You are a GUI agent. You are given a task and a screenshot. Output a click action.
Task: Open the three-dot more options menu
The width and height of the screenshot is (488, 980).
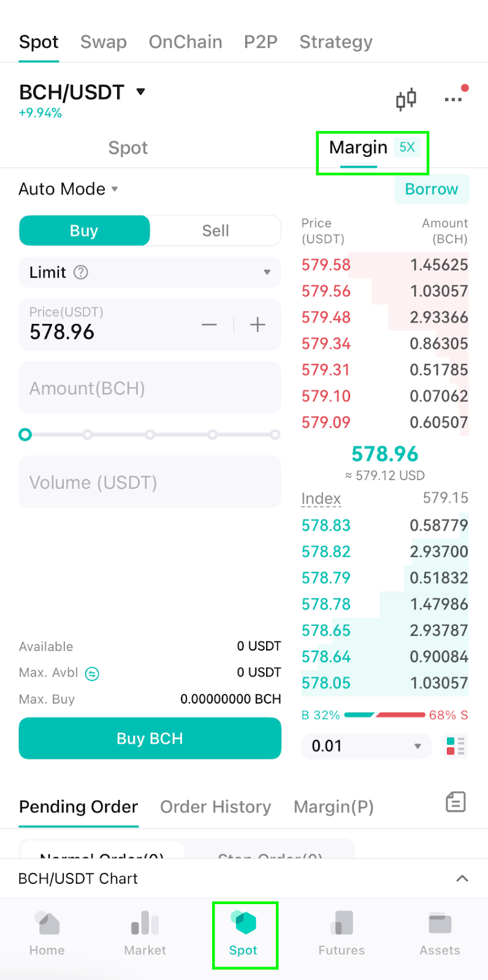[x=454, y=98]
